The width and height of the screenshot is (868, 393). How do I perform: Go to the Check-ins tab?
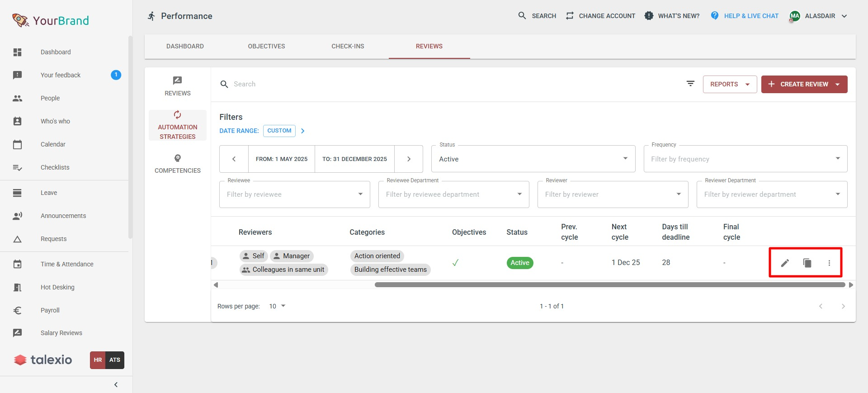click(348, 46)
